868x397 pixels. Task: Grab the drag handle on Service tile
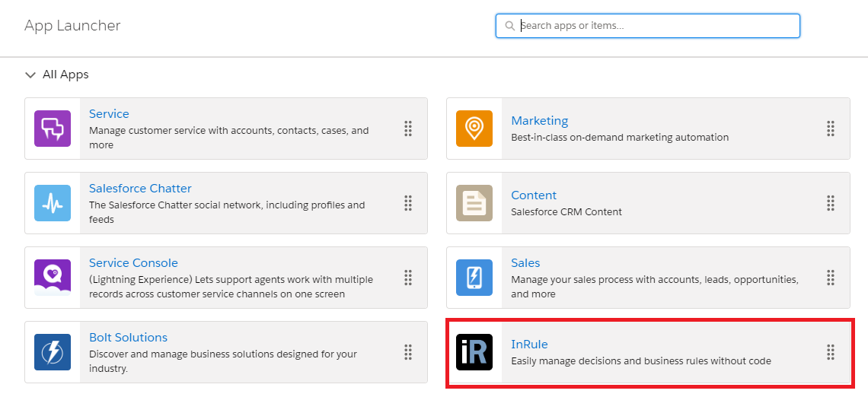[x=408, y=129]
